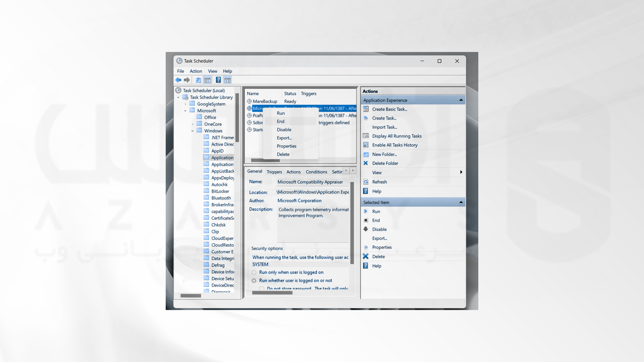Click the tree pane horizontal scrollbar thumb
The height and width of the screenshot is (362, 644).
(191, 296)
